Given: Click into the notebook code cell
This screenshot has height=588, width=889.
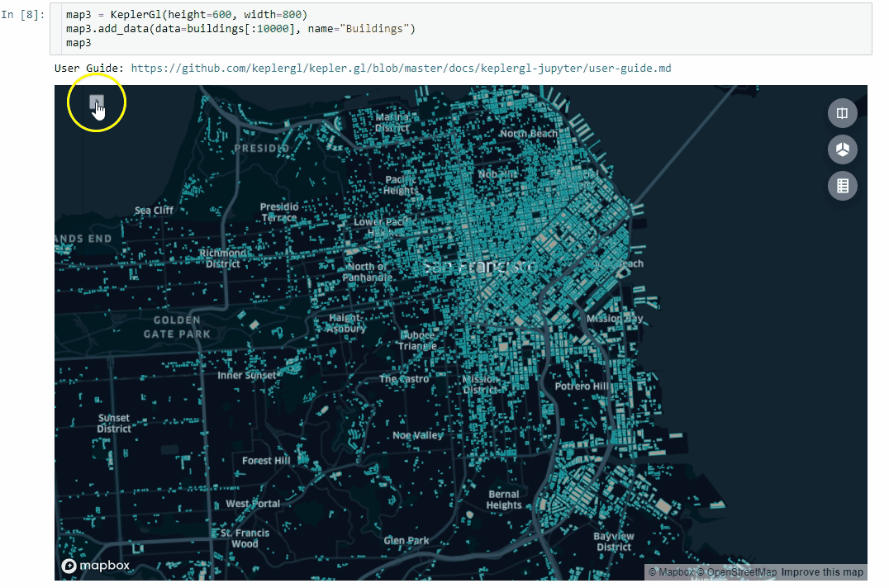Looking at the screenshot, I should [460, 29].
